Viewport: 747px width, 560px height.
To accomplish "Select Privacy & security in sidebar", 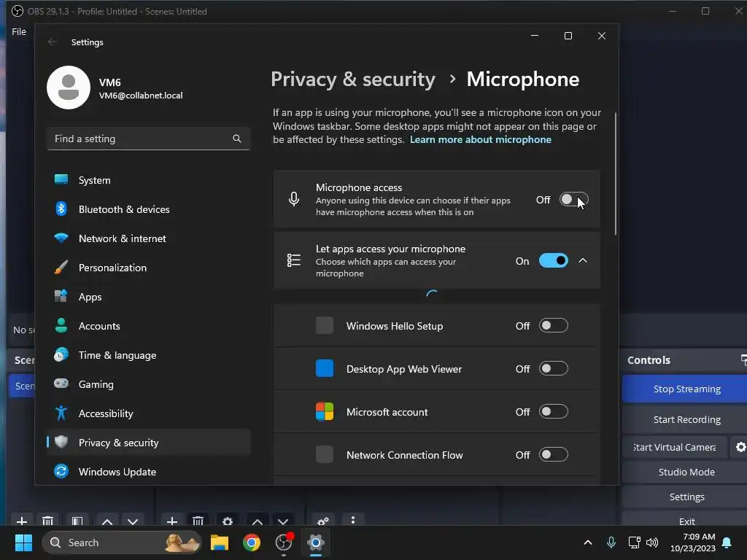I will (148, 443).
